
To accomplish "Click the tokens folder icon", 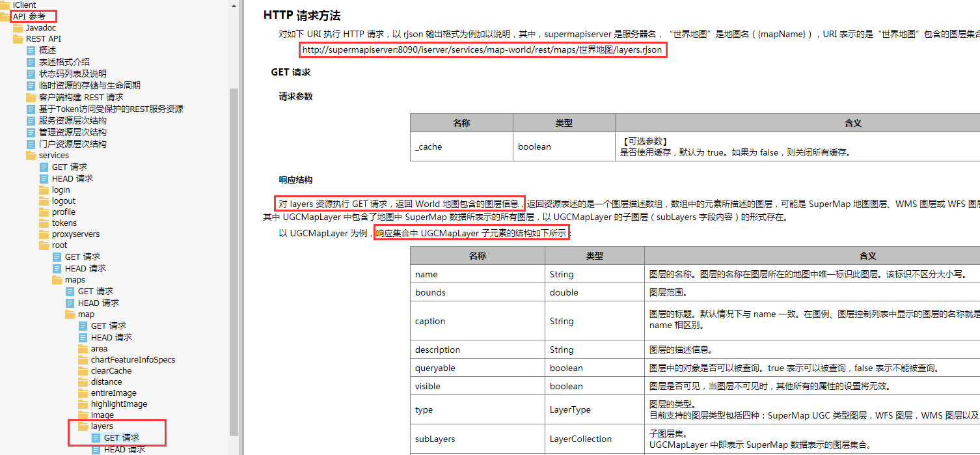I will (x=44, y=223).
